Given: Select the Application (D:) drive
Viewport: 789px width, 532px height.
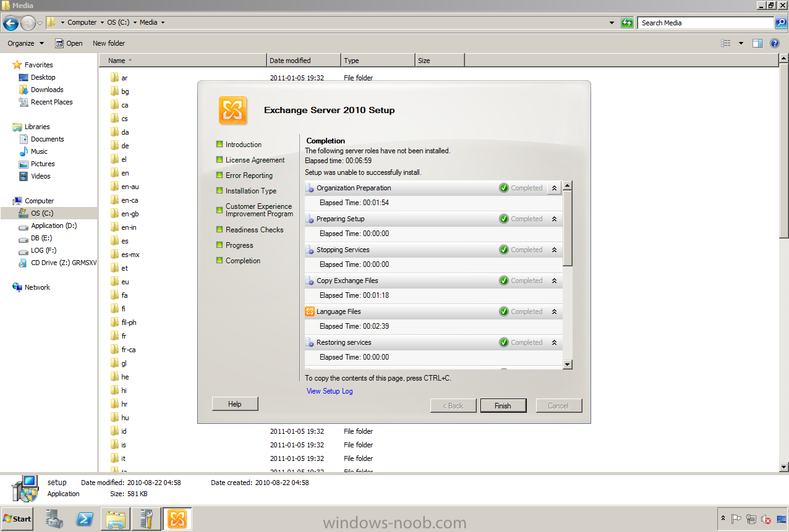Looking at the screenshot, I should (x=48, y=226).
